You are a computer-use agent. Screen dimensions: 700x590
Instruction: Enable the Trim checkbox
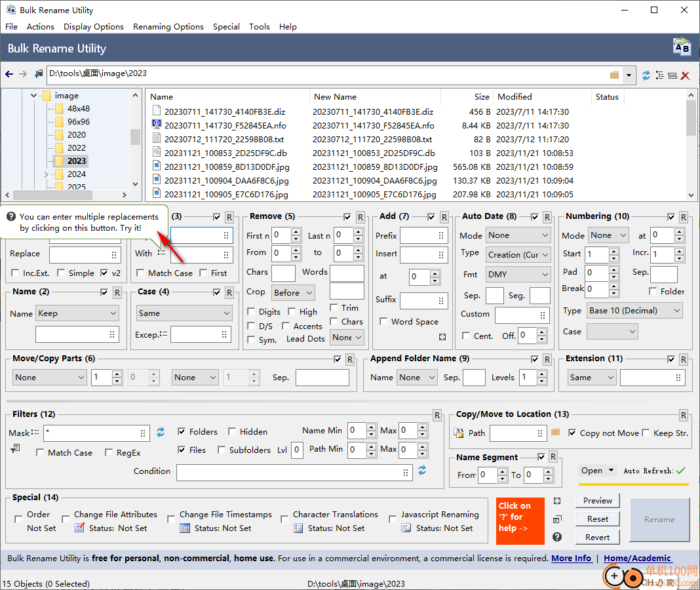coord(334,307)
